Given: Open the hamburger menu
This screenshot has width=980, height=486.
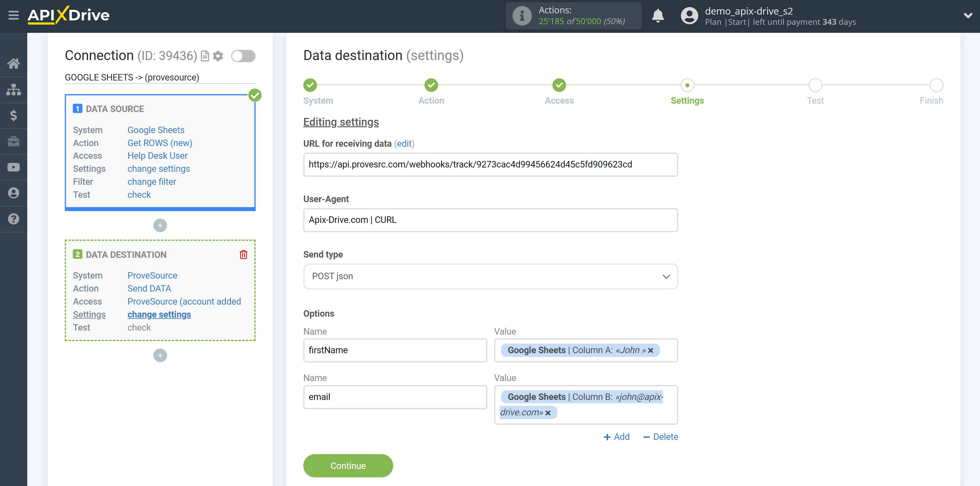Looking at the screenshot, I should click(14, 15).
